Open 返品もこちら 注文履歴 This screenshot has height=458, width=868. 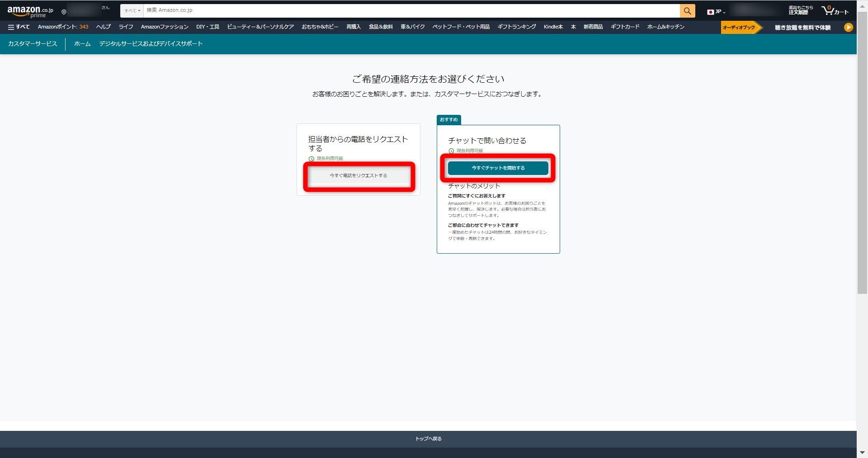pyautogui.click(x=800, y=10)
